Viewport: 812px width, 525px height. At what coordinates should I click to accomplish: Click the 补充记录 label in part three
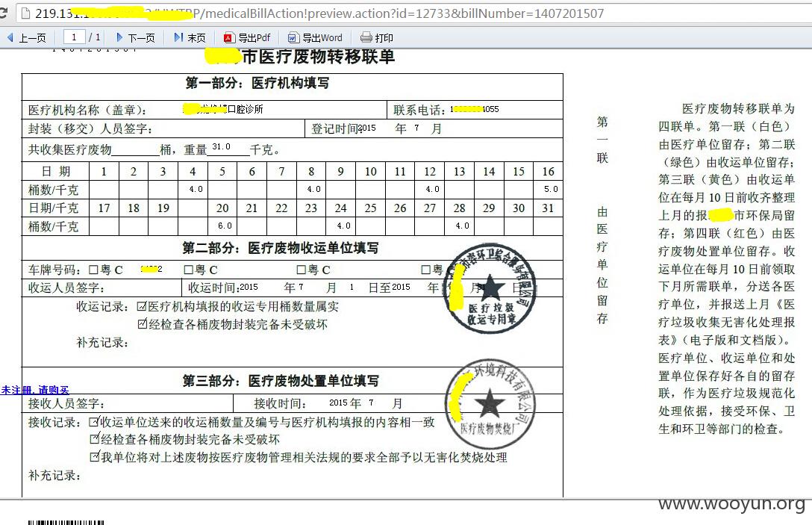pyautogui.click(x=54, y=475)
